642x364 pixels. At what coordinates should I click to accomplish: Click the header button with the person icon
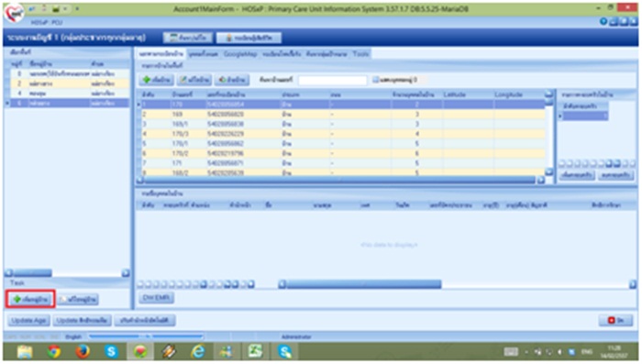249,38
